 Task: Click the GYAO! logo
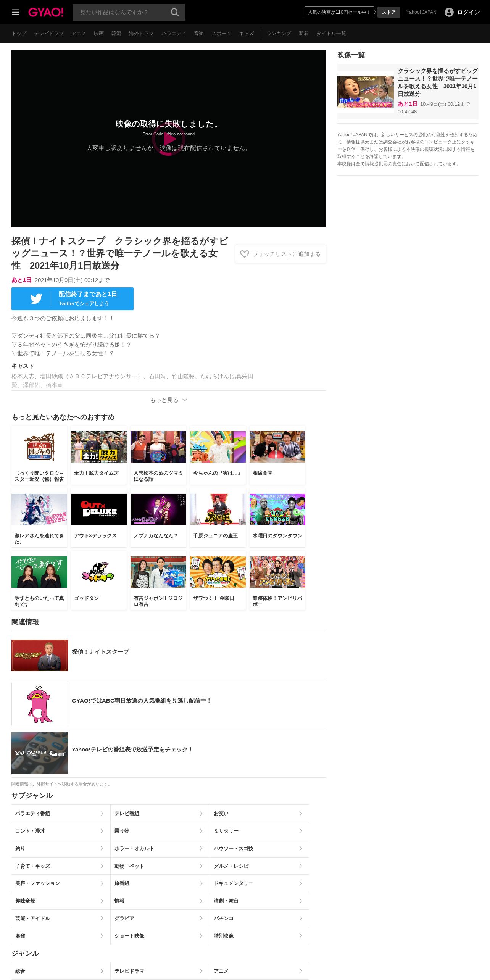(x=46, y=12)
